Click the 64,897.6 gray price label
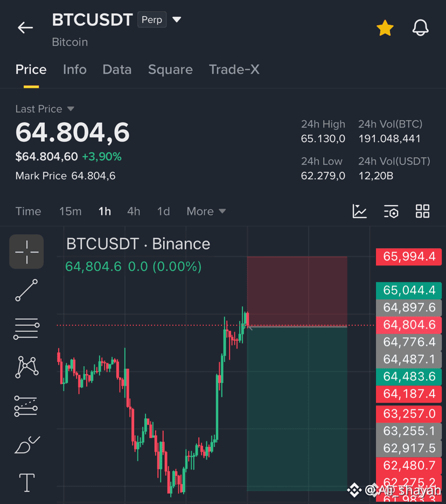The image size is (446, 504). 409,307
